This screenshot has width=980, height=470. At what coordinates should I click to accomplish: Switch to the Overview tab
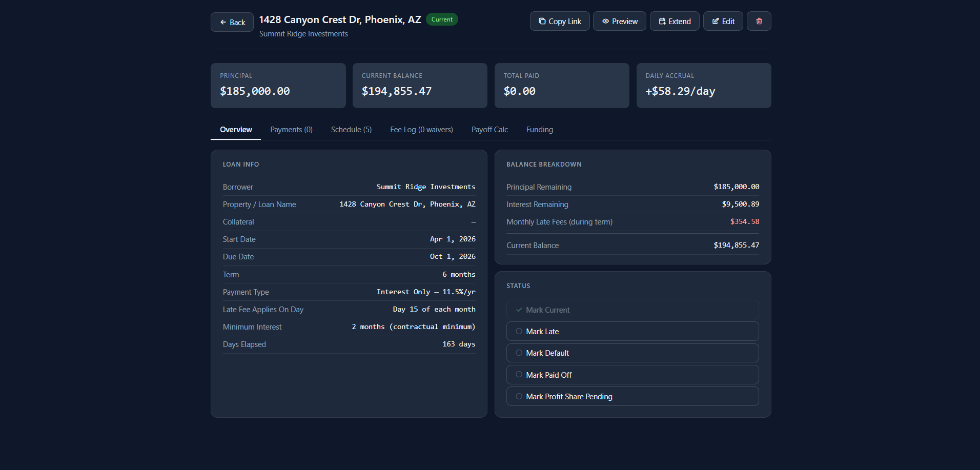pyautogui.click(x=236, y=130)
